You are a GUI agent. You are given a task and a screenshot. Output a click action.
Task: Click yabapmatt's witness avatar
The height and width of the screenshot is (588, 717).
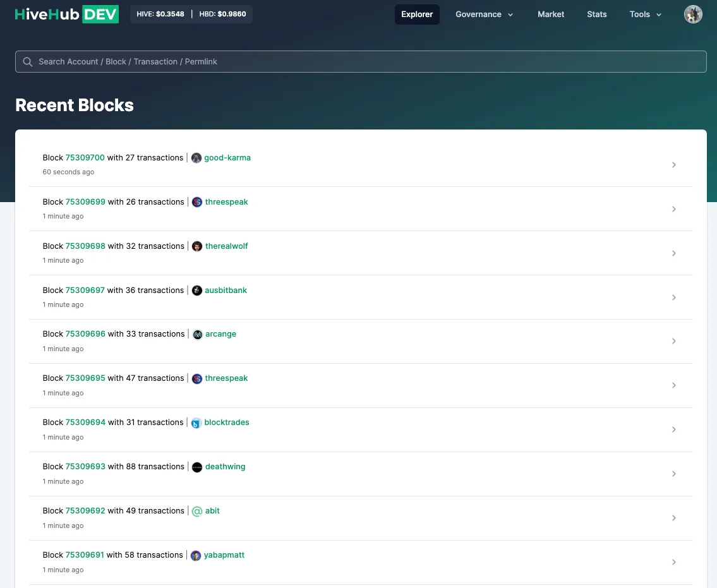coord(196,556)
